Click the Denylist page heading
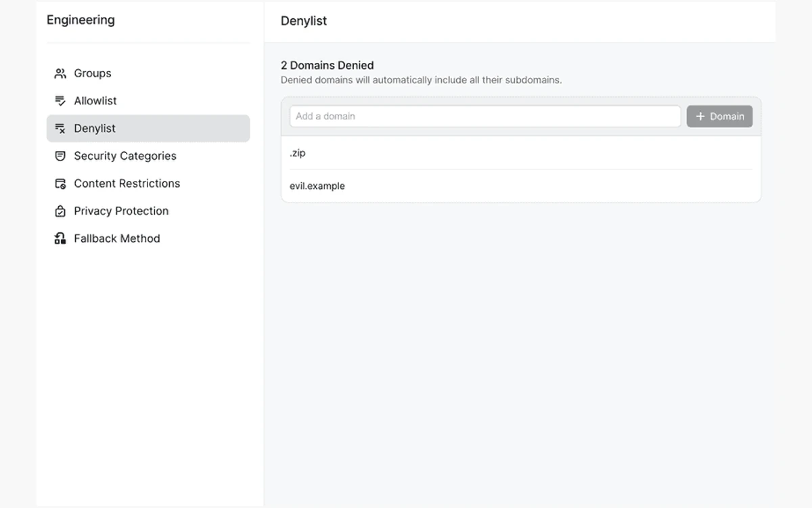The width and height of the screenshot is (812, 508). tap(304, 21)
